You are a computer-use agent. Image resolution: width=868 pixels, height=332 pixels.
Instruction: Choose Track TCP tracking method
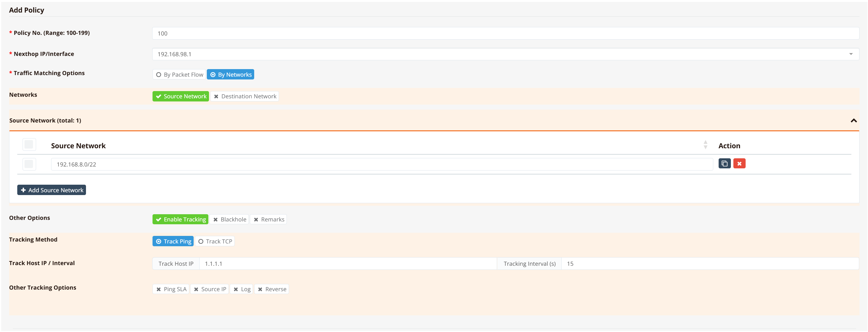(215, 241)
